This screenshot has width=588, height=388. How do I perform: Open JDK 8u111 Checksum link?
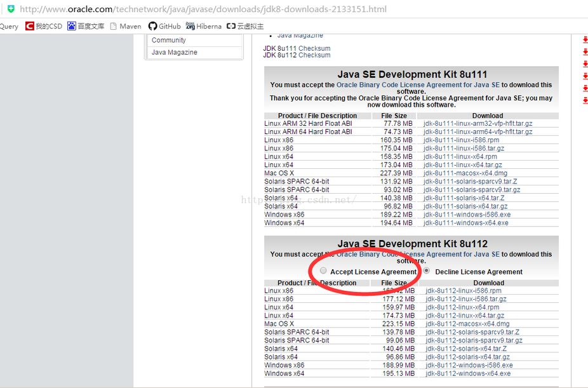(x=297, y=48)
